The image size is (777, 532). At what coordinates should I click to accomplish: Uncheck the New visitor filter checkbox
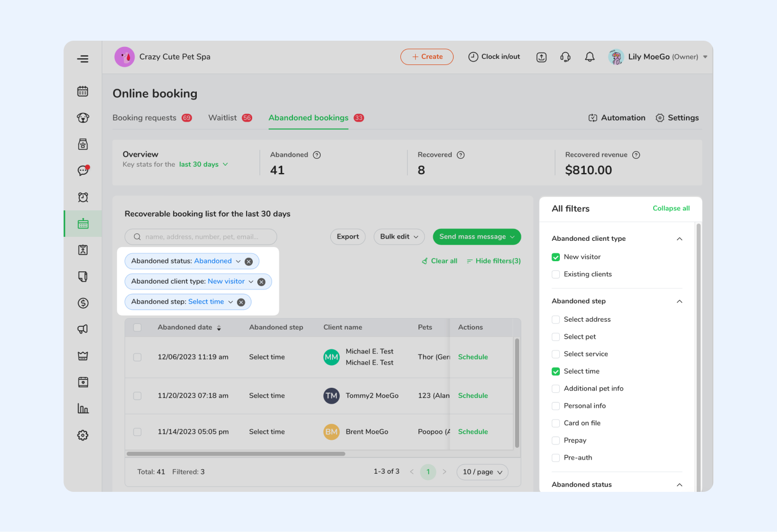(556, 257)
